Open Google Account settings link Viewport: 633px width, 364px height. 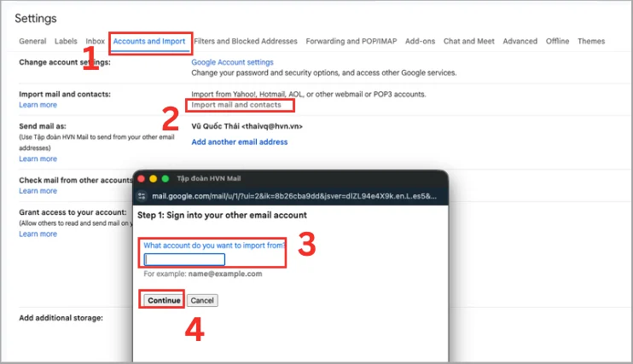click(x=232, y=62)
